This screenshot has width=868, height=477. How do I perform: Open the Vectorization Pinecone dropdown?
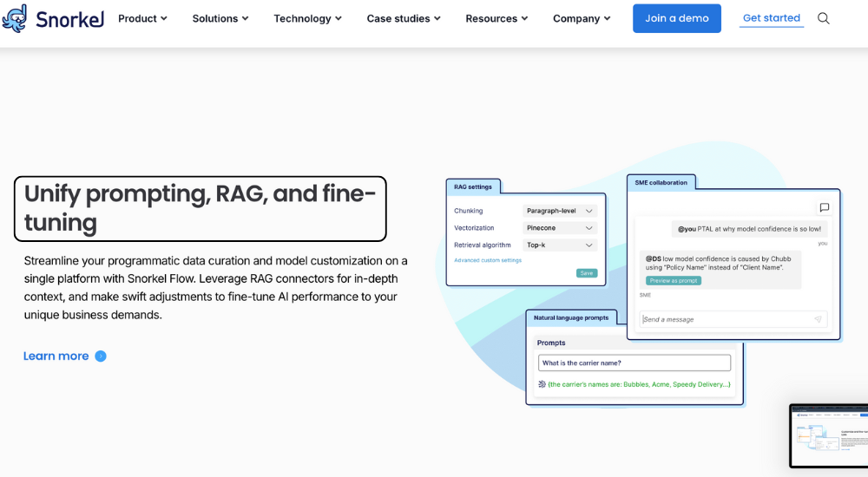[560, 228]
